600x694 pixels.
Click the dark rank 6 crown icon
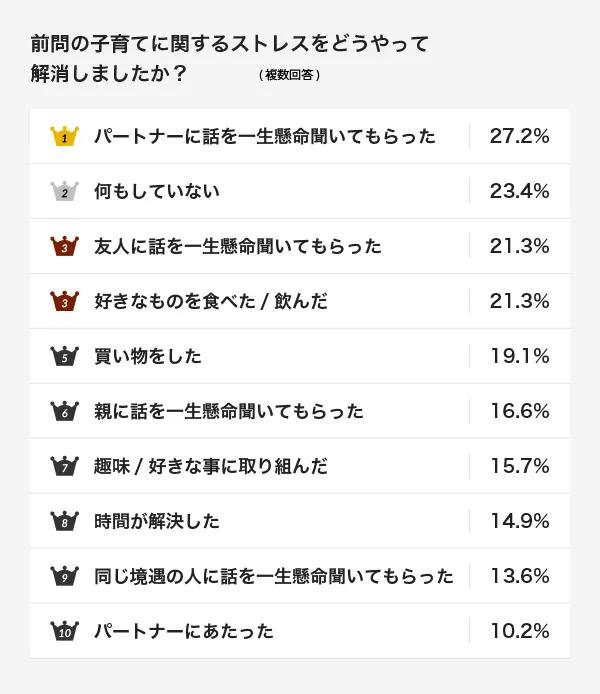pyautogui.click(x=65, y=411)
